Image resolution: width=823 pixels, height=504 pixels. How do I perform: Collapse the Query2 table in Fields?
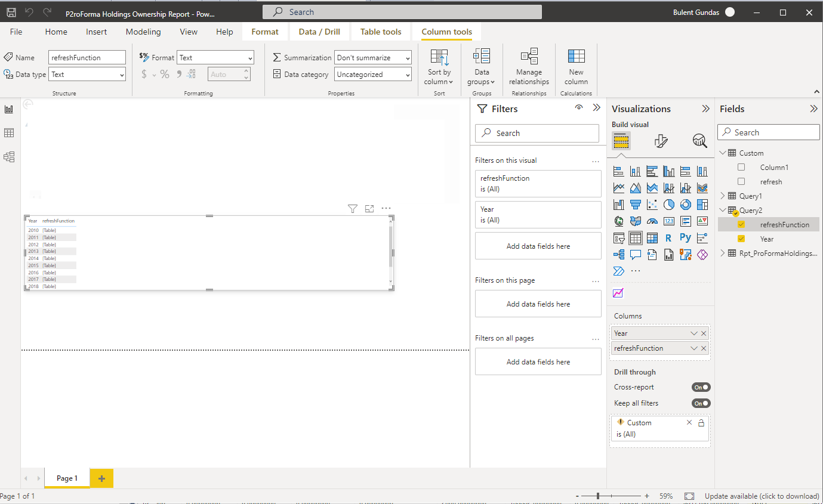pyautogui.click(x=723, y=211)
